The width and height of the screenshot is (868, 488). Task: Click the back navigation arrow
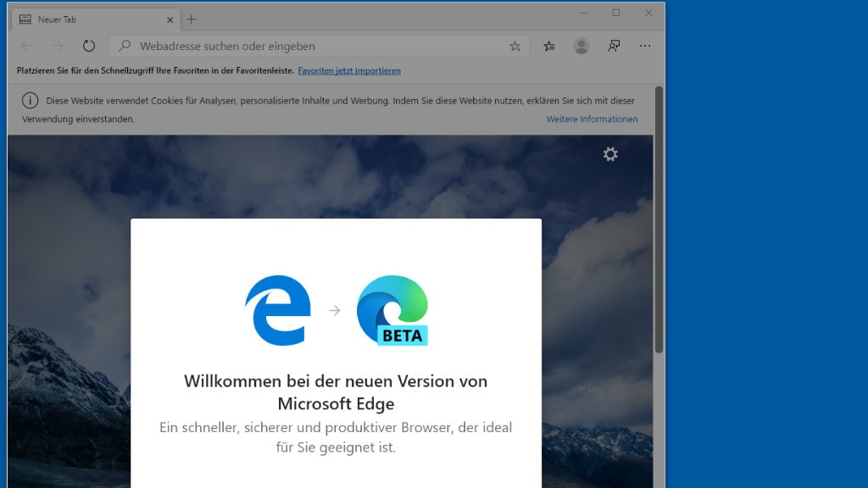point(26,46)
